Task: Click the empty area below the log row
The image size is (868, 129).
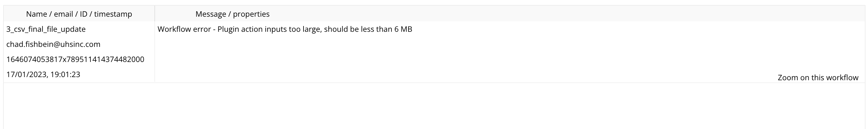Action: click(x=434, y=106)
